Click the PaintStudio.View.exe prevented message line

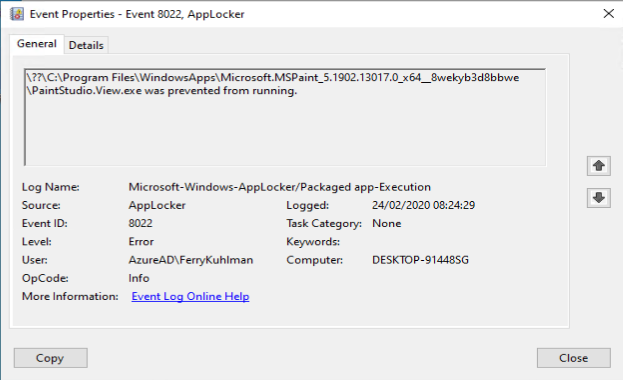pyautogui.click(x=162, y=91)
